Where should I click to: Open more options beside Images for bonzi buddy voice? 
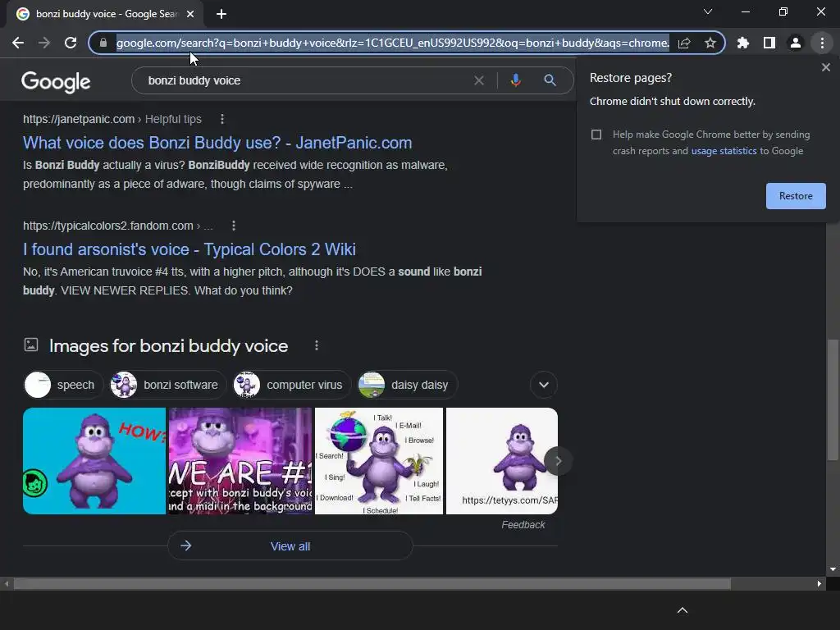coord(317,345)
